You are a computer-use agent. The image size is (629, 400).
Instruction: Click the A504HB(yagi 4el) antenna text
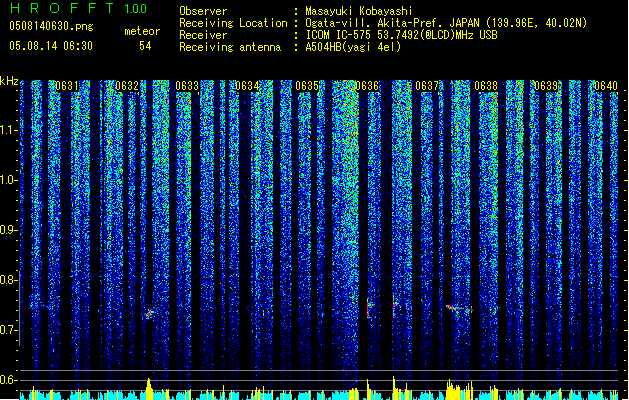(353, 47)
